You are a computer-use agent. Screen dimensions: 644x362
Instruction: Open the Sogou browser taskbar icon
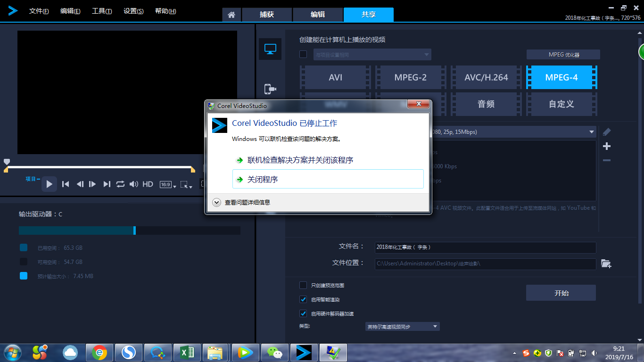click(x=129, y=352)
